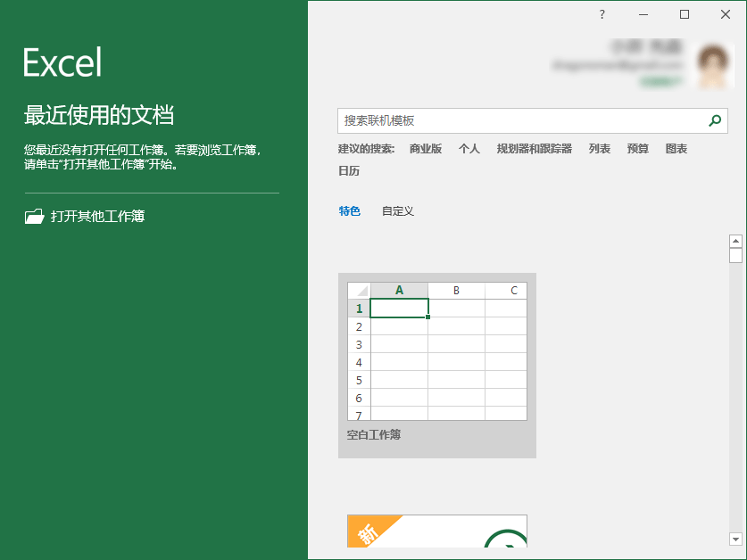Viewport: 747px width, 560px height.
Task: Click the user profile avatar picture
Action: pyautogui.click(x=715, y=66)
